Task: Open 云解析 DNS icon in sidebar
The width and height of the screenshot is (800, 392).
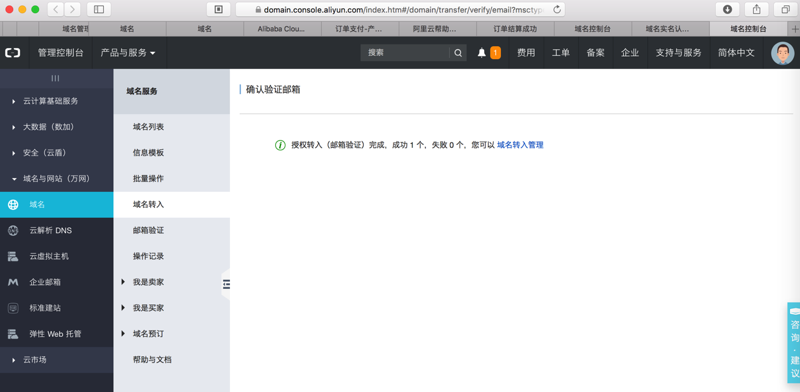Action: pyautogui.click(x=13, y=231)
